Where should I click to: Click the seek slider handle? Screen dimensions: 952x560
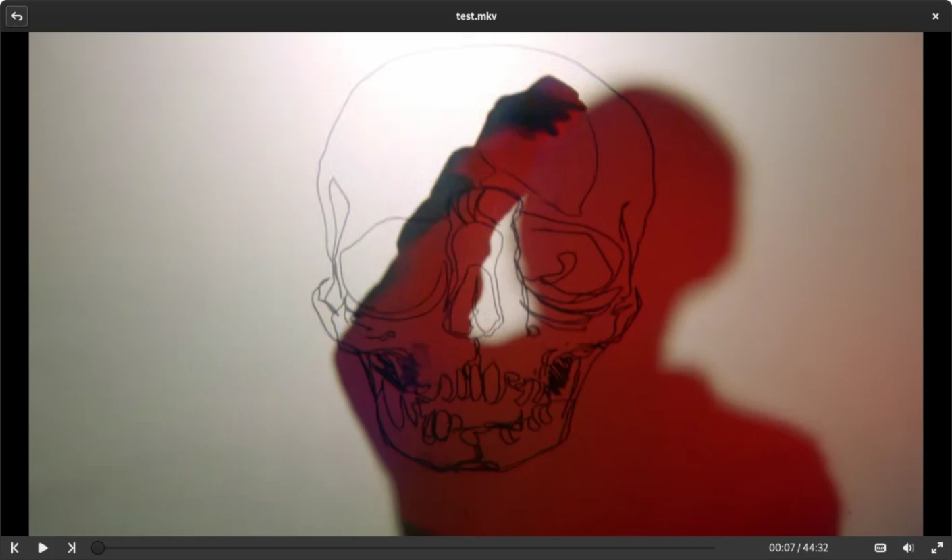(98, 548)
